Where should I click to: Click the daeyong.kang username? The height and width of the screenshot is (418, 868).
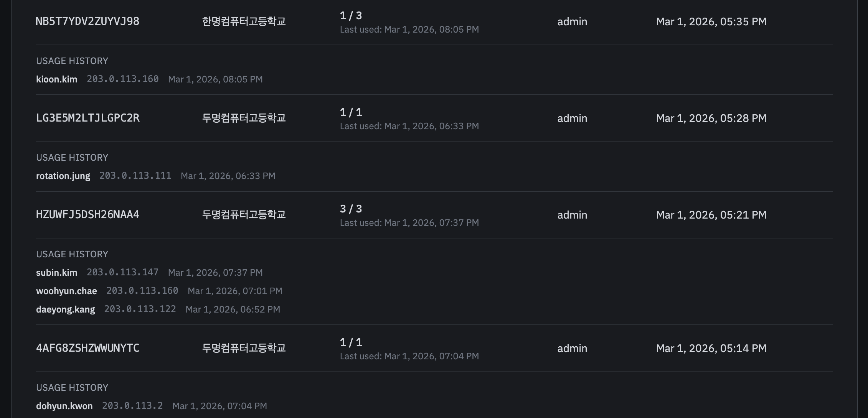point(65,309)
